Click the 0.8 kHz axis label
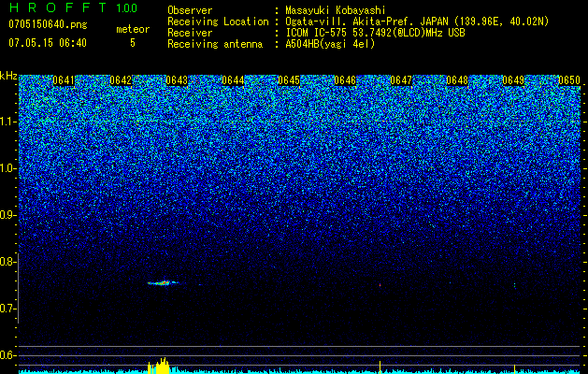This screenshot has width=588, height=374. (7, 262)
